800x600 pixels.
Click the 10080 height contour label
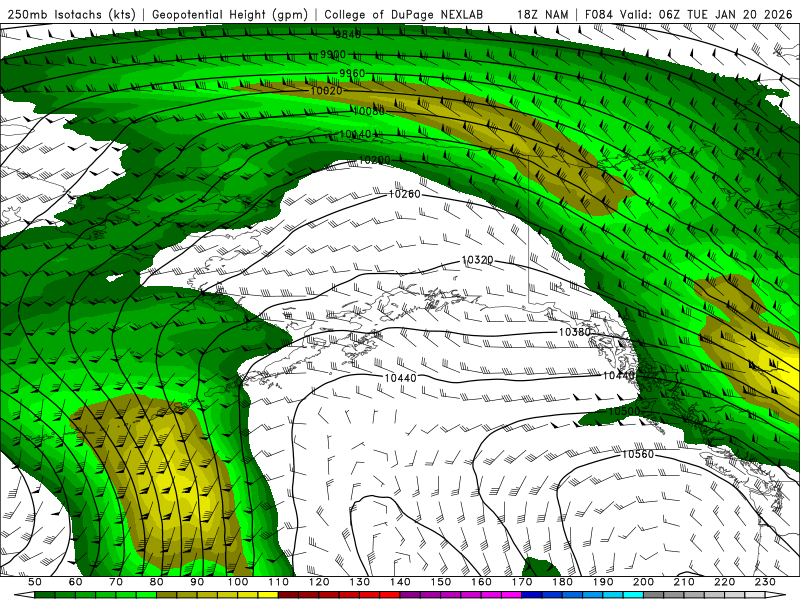(369, 111)
